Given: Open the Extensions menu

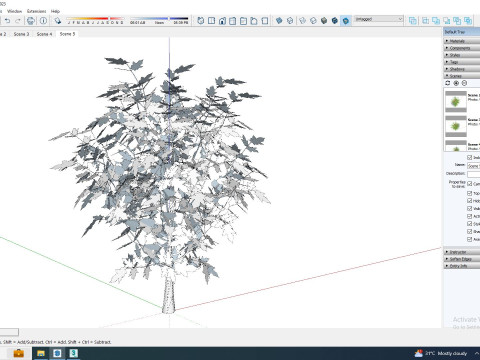Looking at the screenshot, I should tap(36, 11).
